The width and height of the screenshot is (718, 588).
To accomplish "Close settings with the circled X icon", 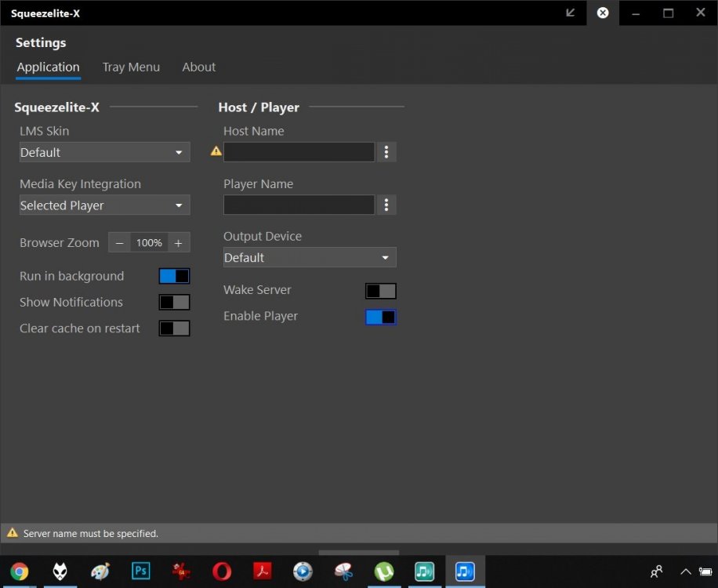I will pos(603,13).
